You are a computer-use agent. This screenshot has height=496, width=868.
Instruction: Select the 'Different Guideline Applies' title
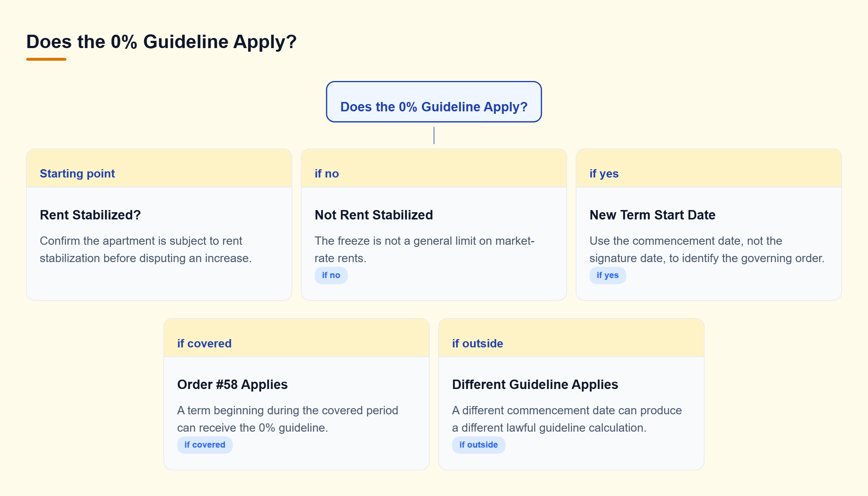coord(535,384)
